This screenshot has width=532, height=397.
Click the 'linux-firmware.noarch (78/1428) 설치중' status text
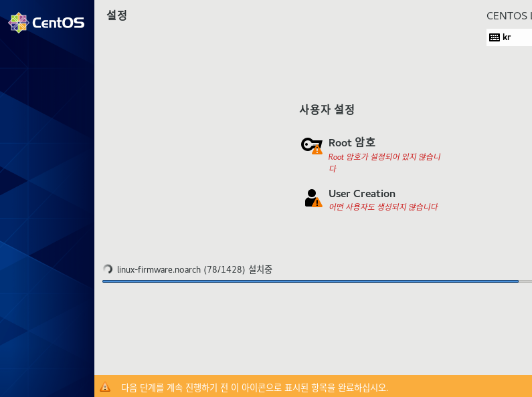coord(195,269)
